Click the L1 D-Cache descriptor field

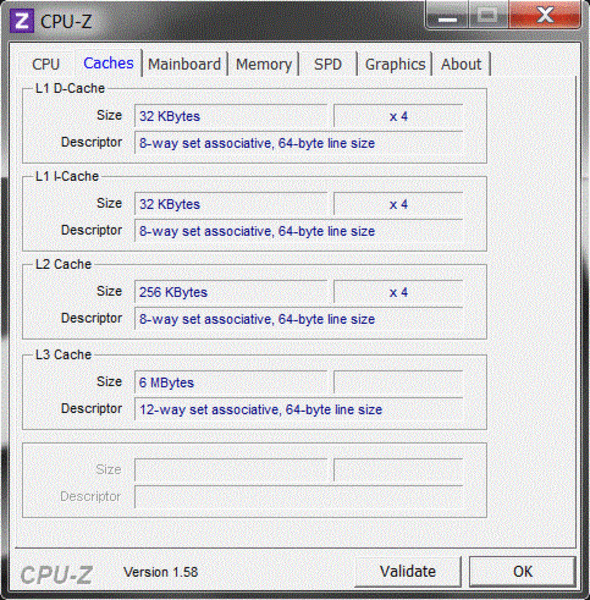(299, 143)
